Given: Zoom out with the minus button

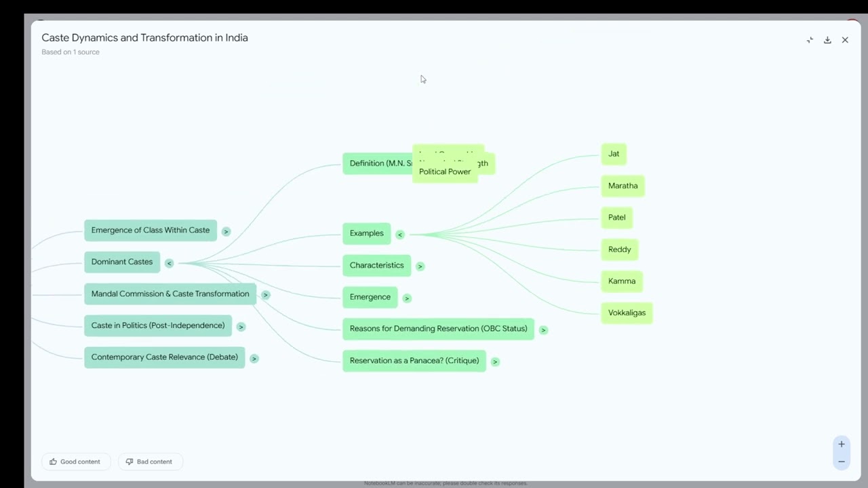Looking at the screenshot, I should tap(842, 462).
